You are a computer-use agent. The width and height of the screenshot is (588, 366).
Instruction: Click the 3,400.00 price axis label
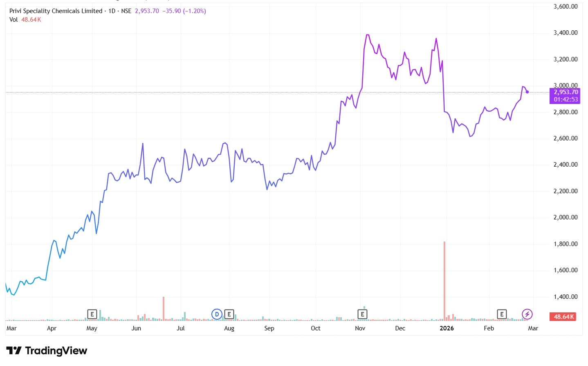coord(566,33)
